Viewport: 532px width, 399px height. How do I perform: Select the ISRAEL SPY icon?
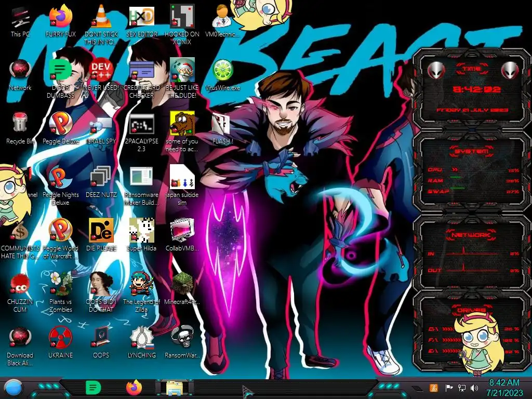[101, 125]
